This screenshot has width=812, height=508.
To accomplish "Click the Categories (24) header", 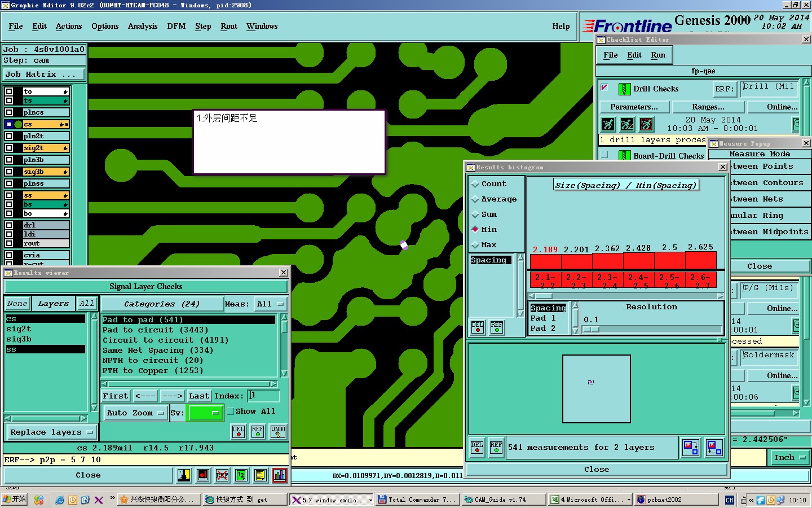I will pos(162,304).
